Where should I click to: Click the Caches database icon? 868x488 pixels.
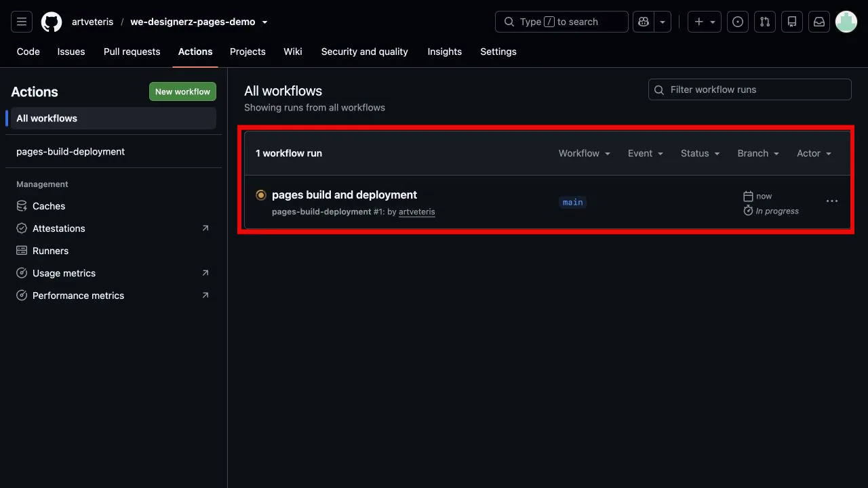(22, 206)
